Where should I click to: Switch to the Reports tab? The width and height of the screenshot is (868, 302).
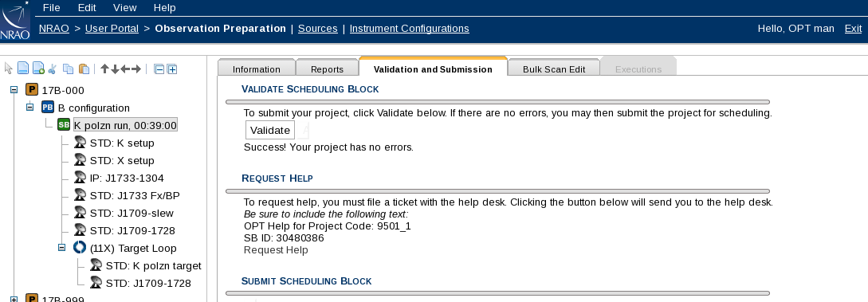327,69
